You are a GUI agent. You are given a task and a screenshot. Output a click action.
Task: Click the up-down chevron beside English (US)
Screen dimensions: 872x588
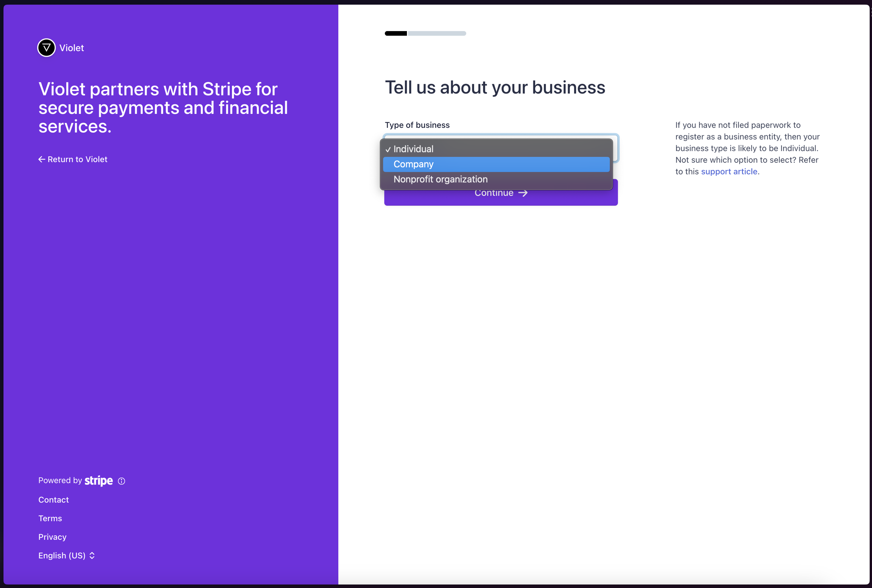(x=92, y=555)
